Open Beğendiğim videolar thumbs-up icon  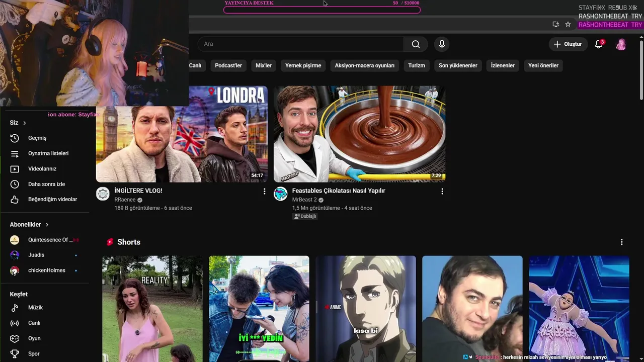(x=15, y=200)
